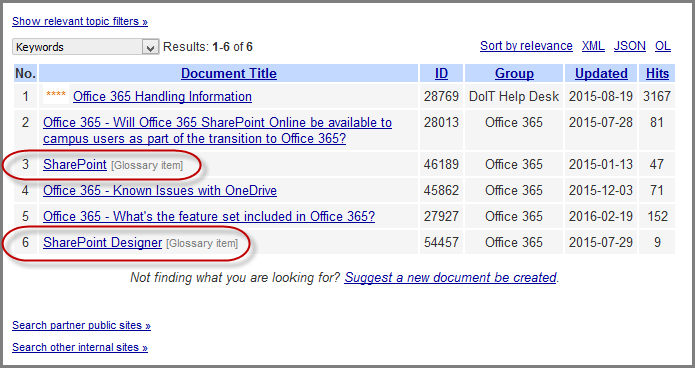
Task: Click the orange star rating icon
Action: [x=56, y=95]
